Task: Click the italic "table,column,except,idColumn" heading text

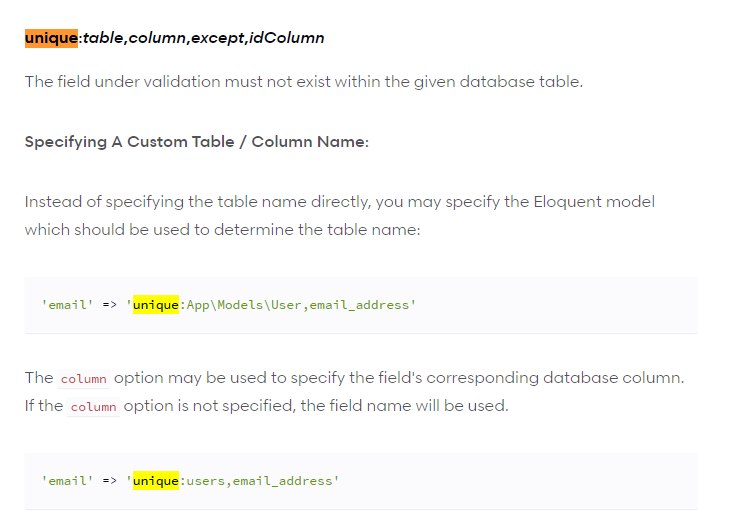Action: (202, 38)
